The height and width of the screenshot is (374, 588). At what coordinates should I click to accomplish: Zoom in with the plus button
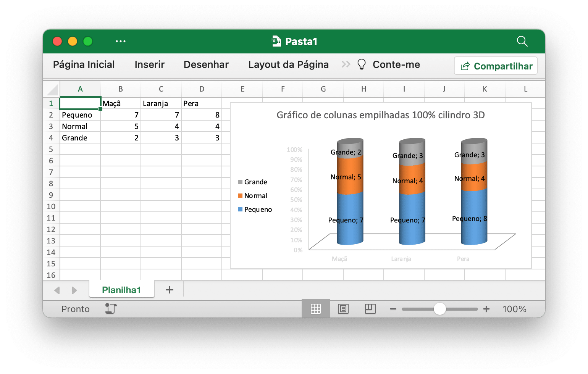click(486, 309)
